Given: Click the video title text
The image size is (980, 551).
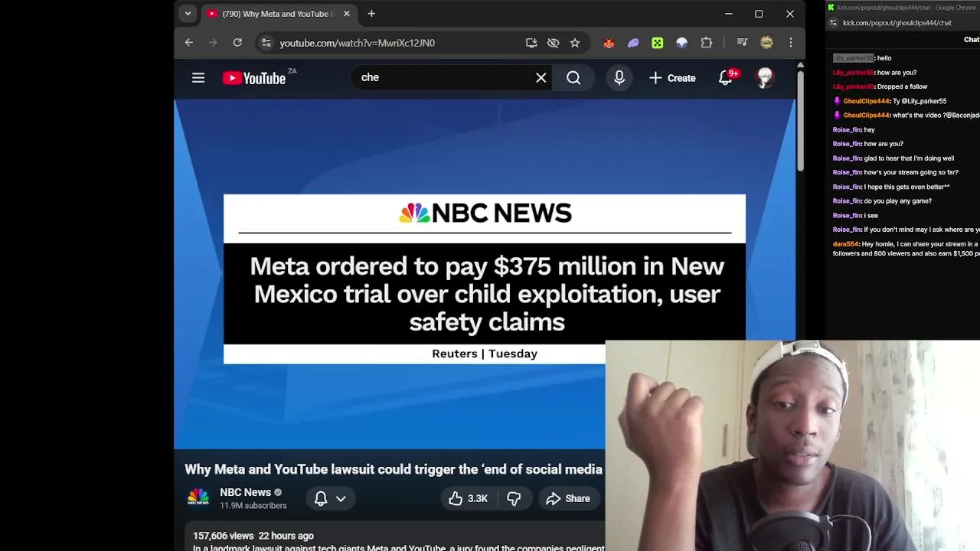Looking at the screenshot, I should 394,469.
